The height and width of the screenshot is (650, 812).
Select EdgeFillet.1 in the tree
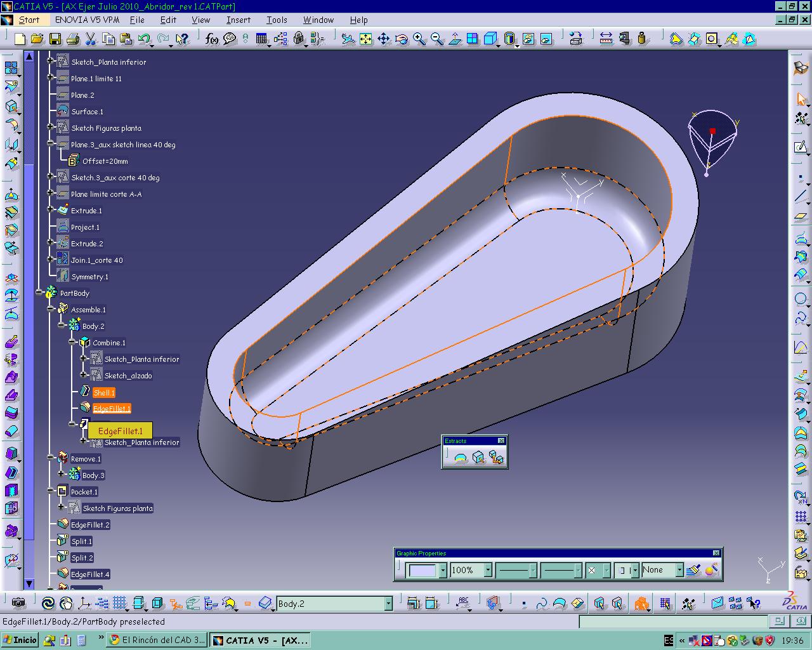[112, 408]
